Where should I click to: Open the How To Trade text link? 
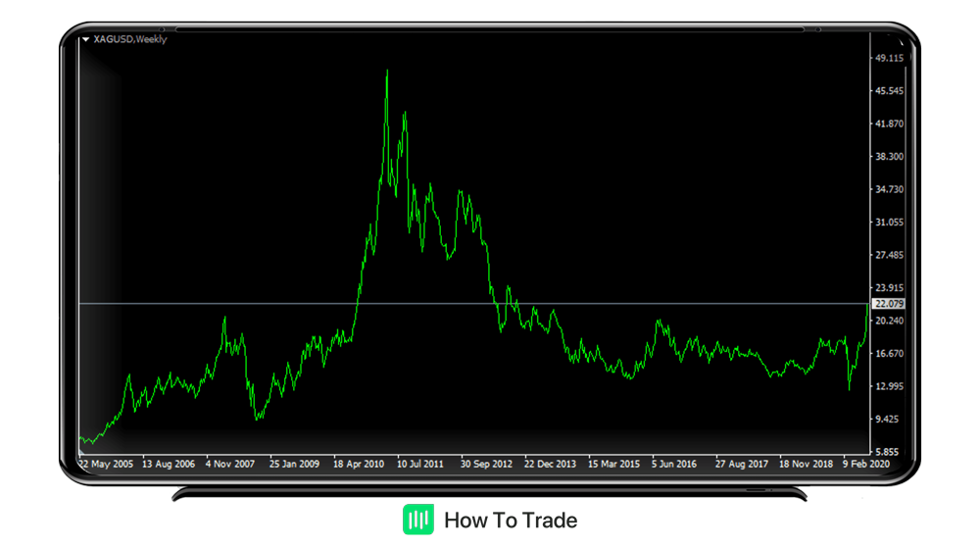click(x=511, y=520)
